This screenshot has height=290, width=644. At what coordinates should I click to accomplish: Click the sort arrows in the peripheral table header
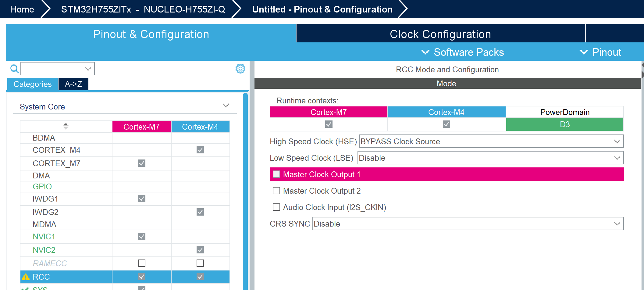66,126
